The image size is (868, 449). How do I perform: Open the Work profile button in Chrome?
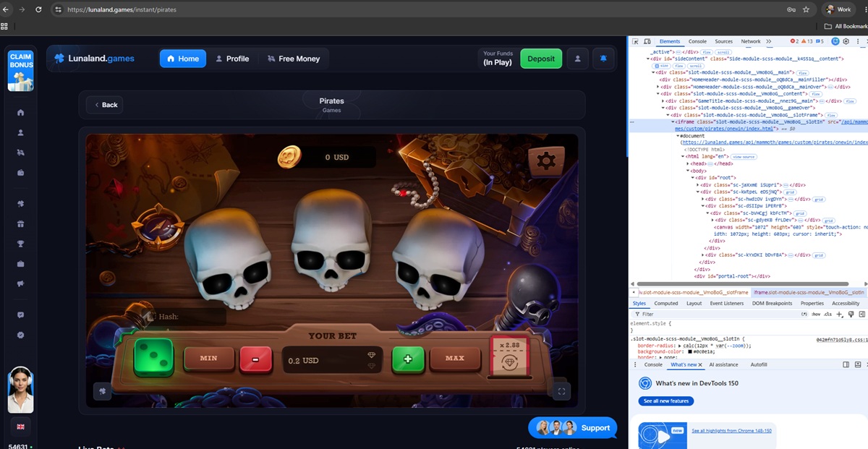point(838,9)
